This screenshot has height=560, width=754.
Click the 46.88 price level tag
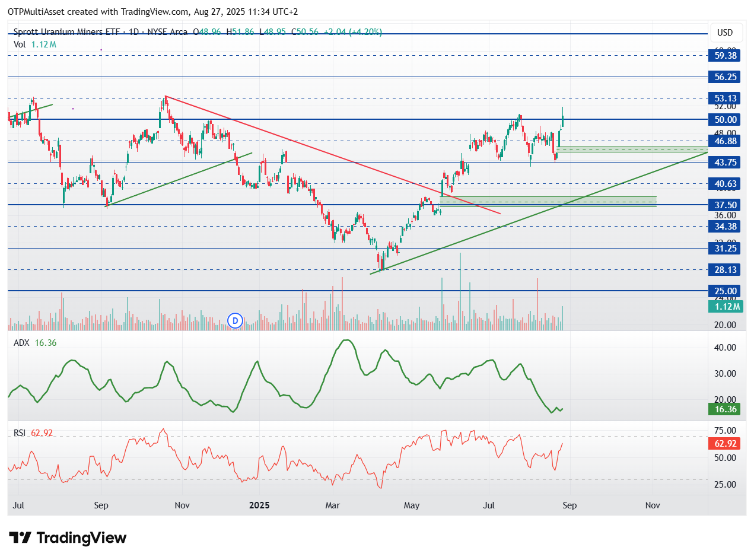[724, 141]
